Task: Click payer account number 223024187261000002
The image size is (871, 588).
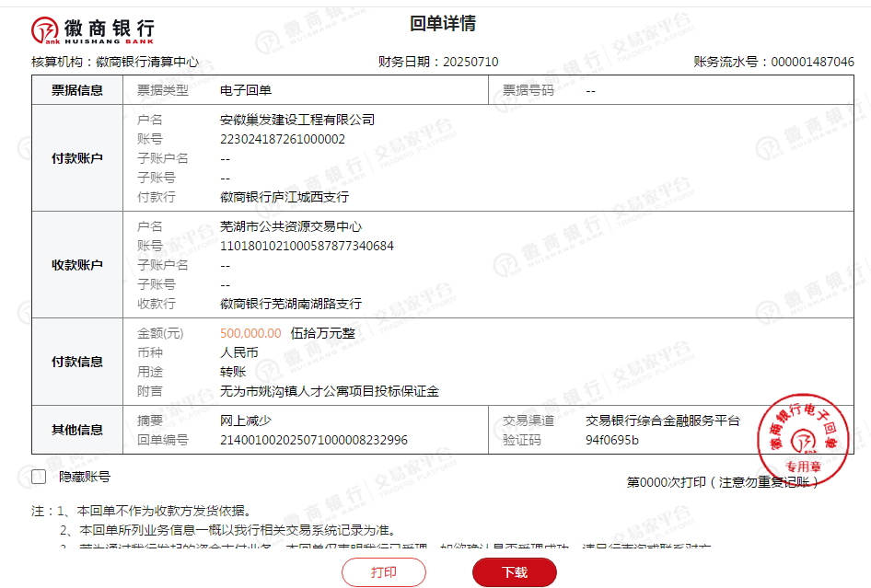Action: point(283,139)
